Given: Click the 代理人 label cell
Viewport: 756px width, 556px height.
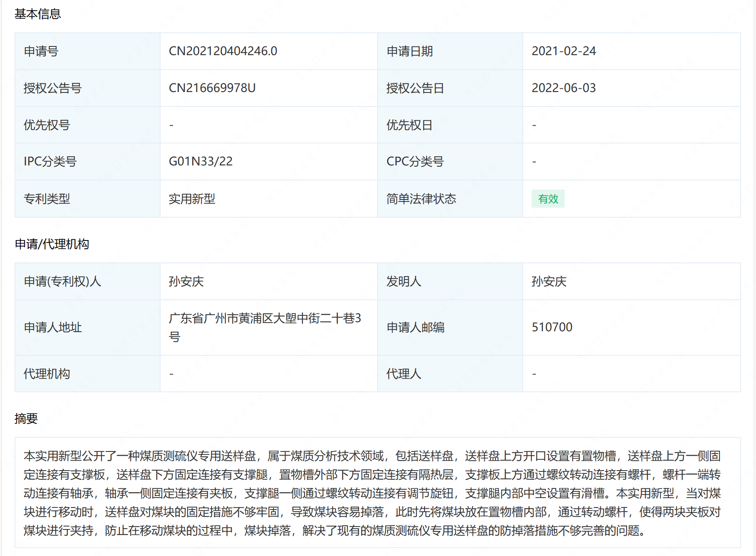Looking at the screenshot, I should point(450,374).
